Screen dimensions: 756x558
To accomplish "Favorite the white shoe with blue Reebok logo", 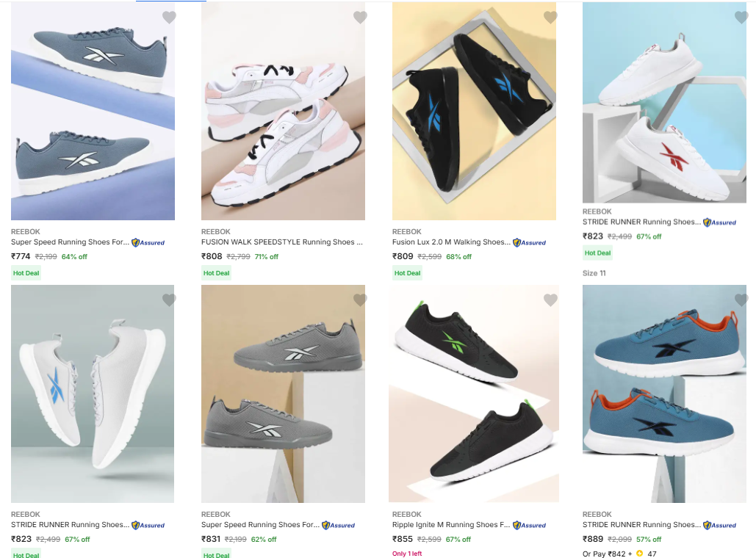I will click(x=169, y=300).
